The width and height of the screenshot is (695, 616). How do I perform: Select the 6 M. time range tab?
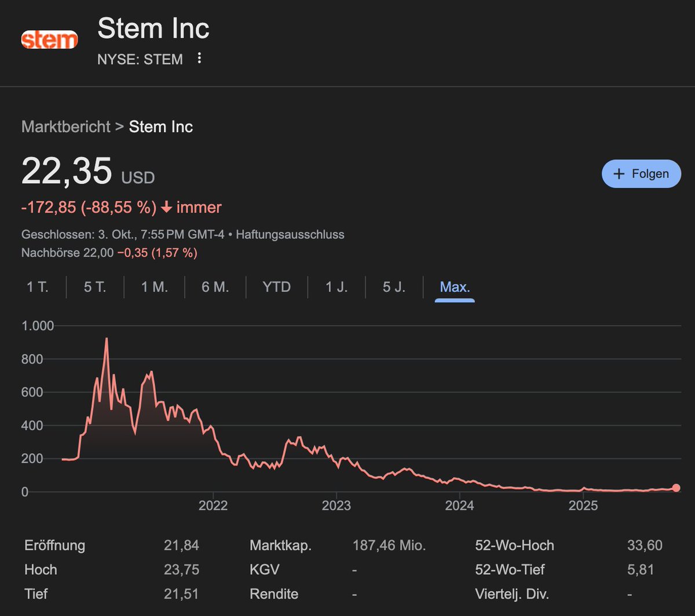(x=215, y=287)
